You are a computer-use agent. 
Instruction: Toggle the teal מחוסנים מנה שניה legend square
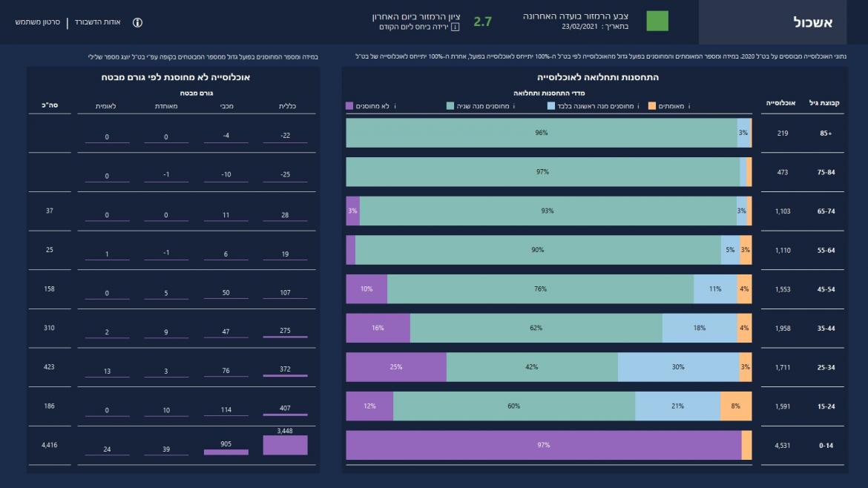(x=450, y=106)
